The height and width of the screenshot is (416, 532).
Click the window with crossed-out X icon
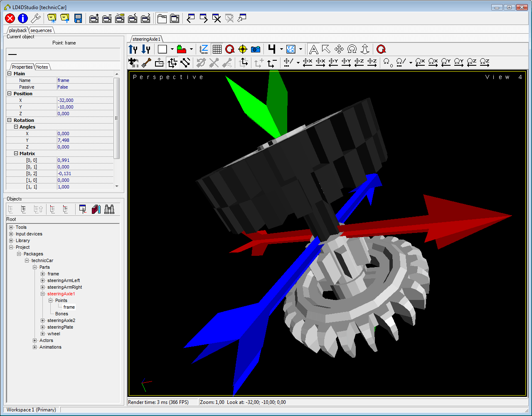pos(217,18)
